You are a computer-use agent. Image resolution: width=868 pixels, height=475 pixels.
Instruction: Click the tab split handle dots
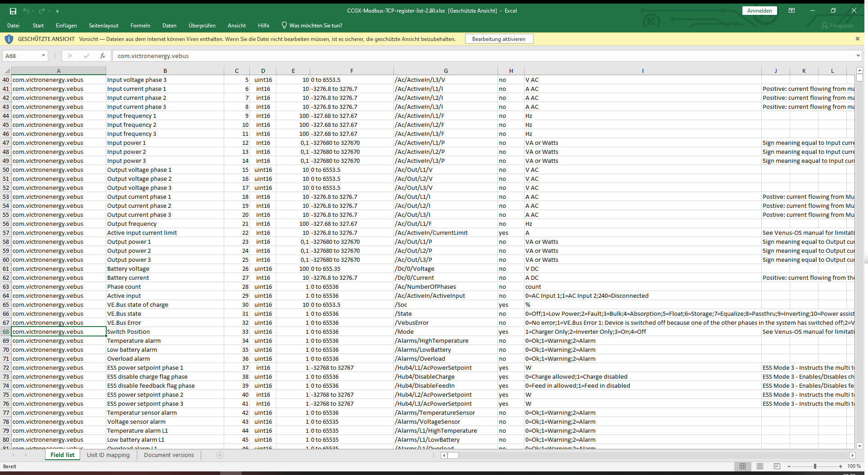tap(434, 455)
